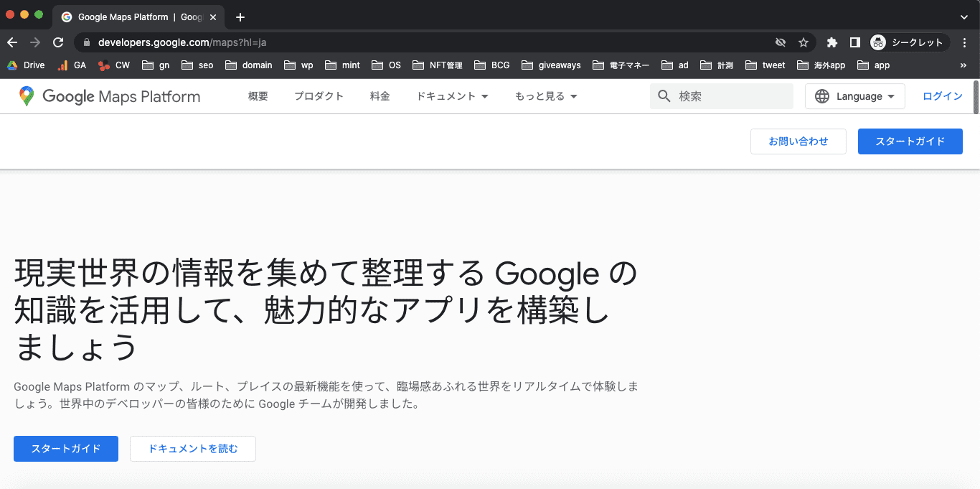
Task: Open the ad bookmark folder
Action: pos(675,65)
